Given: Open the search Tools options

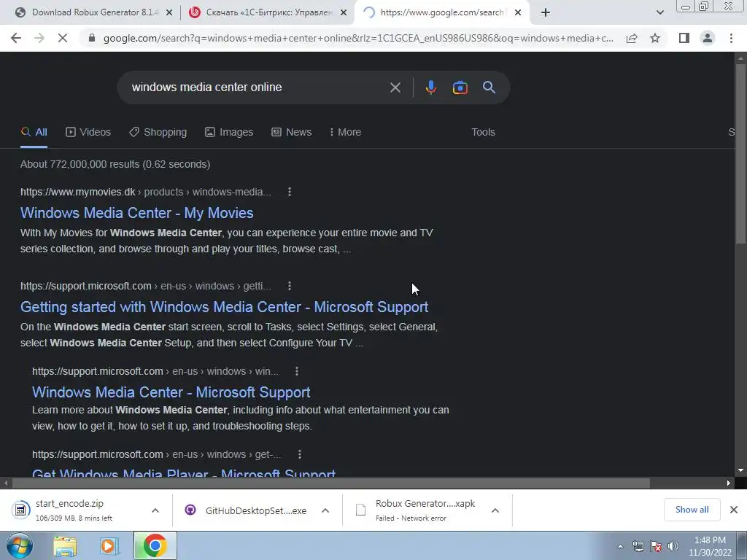Looking at the screenshot, I should point(483,132).
